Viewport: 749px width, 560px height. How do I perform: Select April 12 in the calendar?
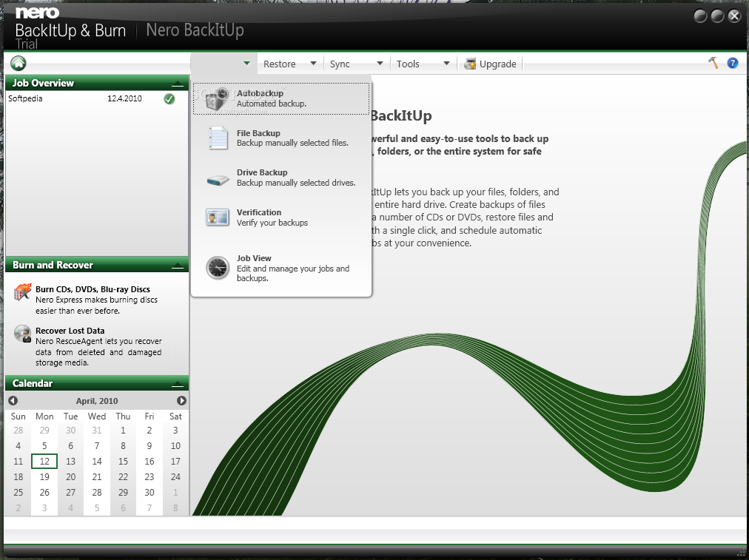coord(44,461)
